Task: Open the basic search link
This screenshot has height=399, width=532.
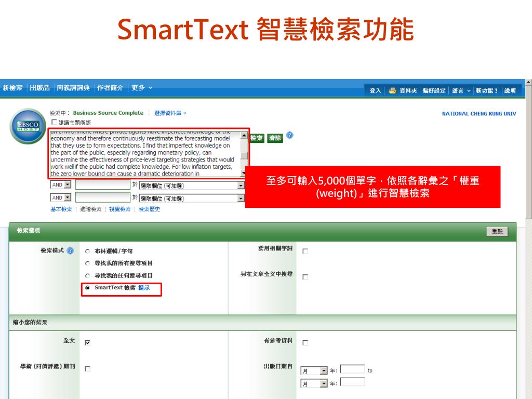Action: pos(61,209)
